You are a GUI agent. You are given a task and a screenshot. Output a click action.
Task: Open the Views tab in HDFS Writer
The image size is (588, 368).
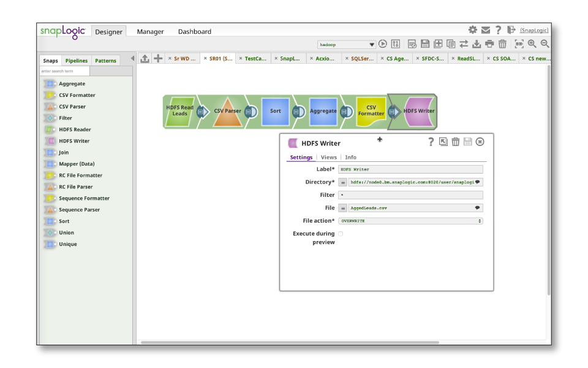point(329,158)
